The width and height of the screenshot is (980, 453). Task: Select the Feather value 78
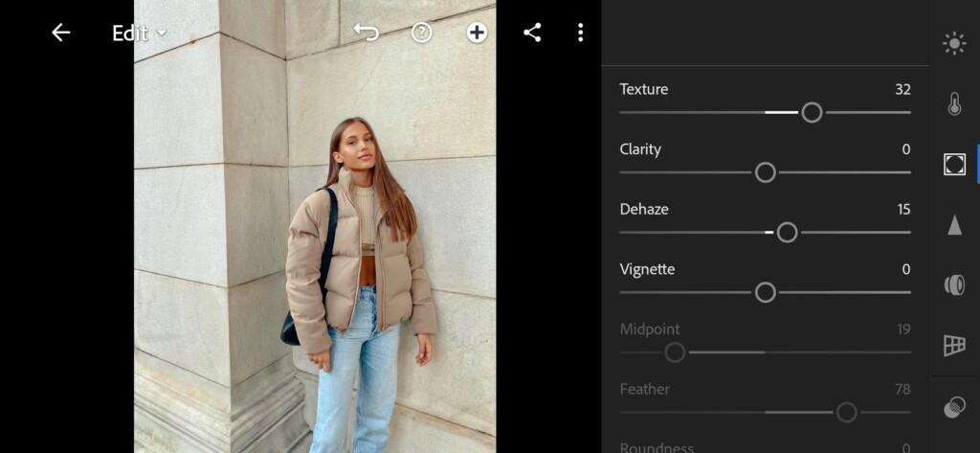(x=902, y=389)
